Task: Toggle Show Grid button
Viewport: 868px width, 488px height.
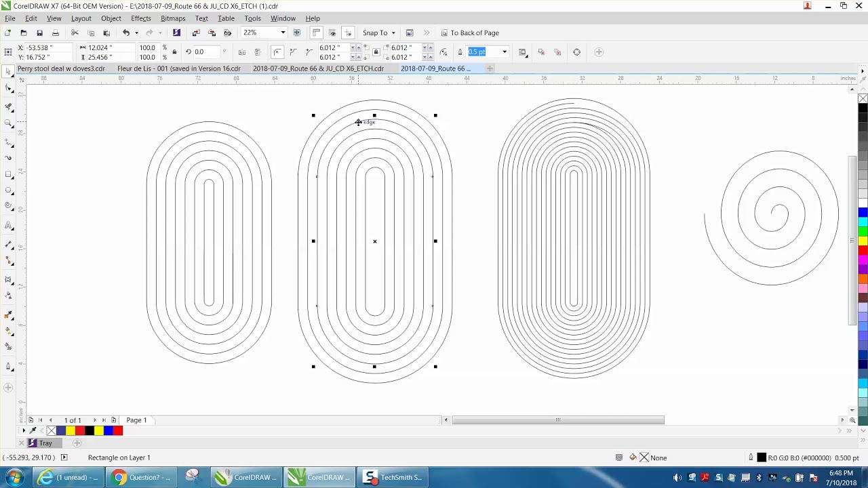Action: (332, 33)
